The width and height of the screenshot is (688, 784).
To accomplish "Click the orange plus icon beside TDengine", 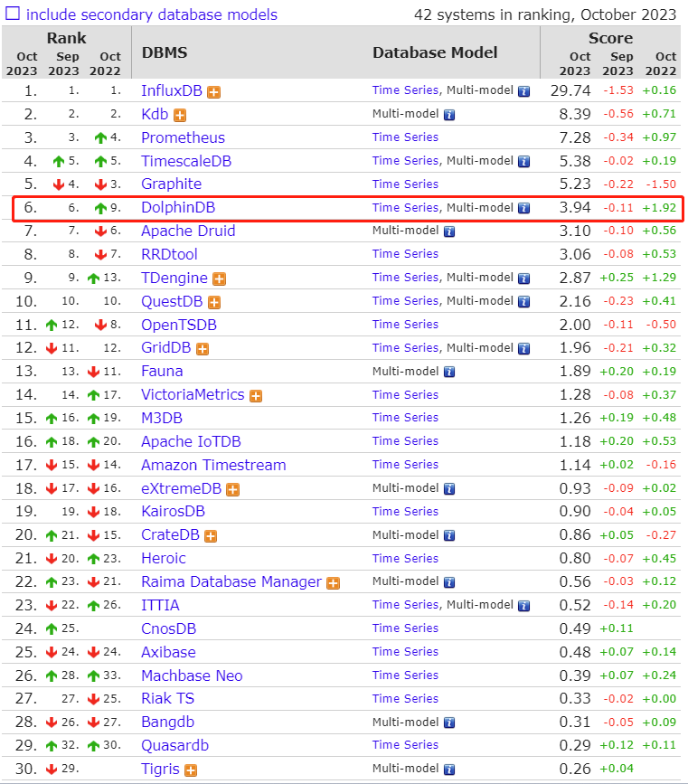I will point(220,279).
